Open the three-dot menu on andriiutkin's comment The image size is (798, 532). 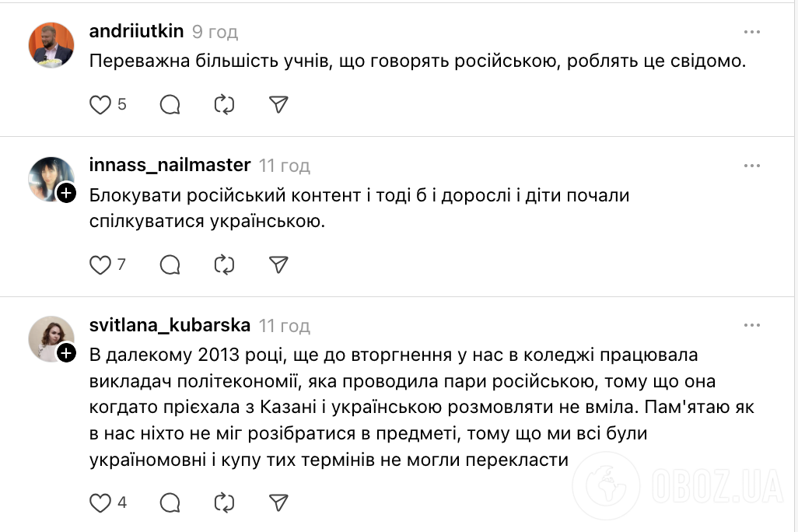[x=752, y=31]
